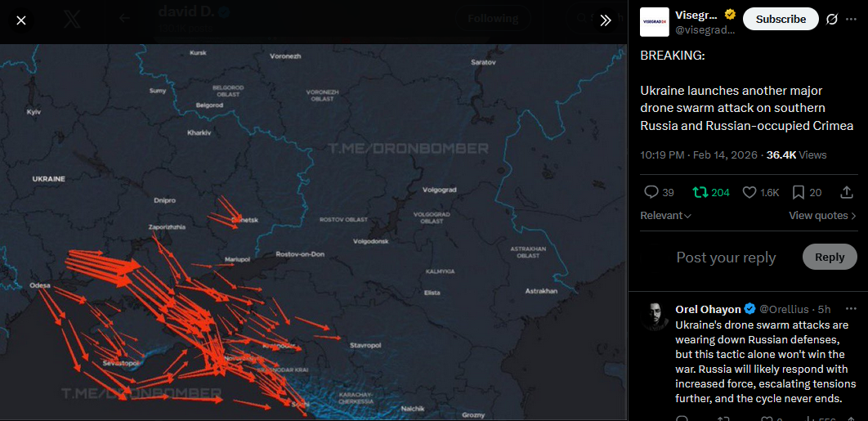Viewport: 868px width, 421px height.
Task: Open the post's three-dot more menu
Action: click(x=852, y=20)
